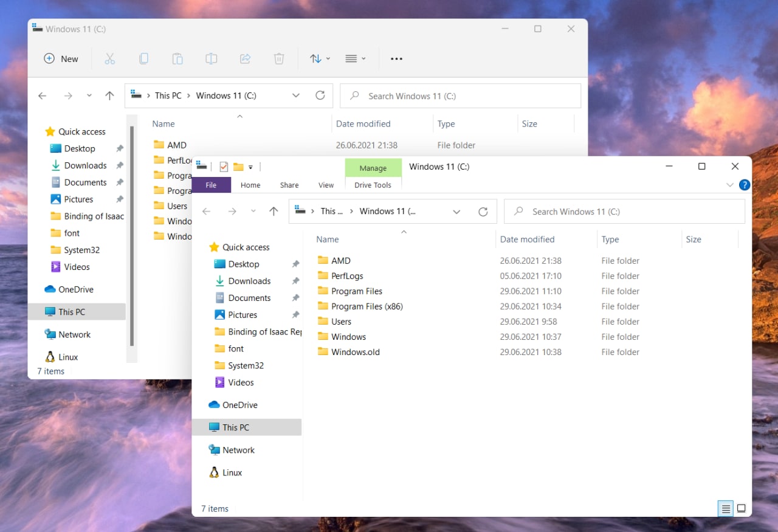This screenshot has height=532, width=778.
Task: Select the PerfLogs folder in front window
Action: [x=341, y=276]
